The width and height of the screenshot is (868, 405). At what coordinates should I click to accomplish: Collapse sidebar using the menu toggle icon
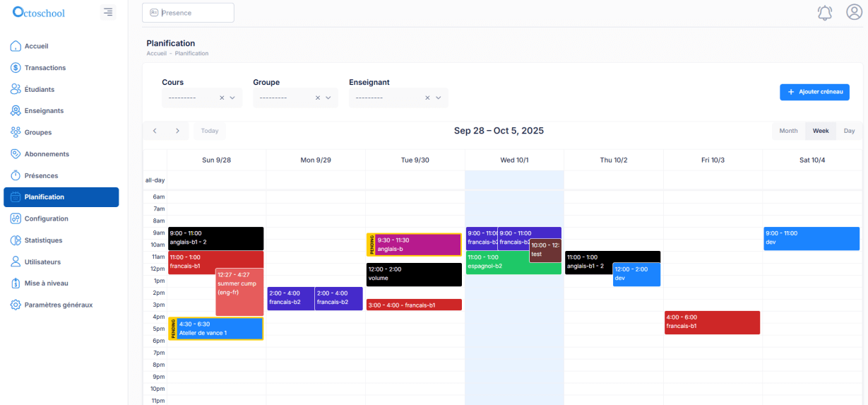tap(107, 12)
